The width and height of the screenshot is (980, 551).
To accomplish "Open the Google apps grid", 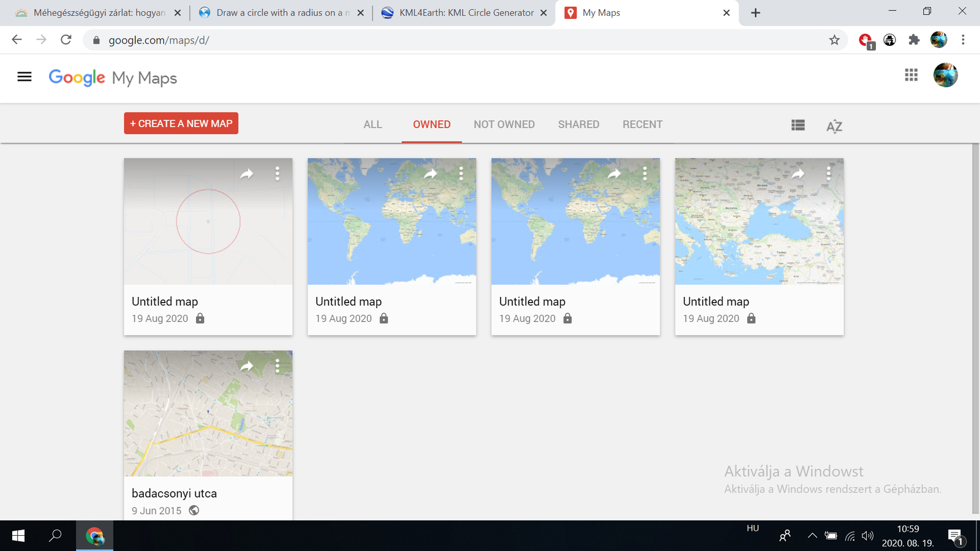I will coord(911,75).
